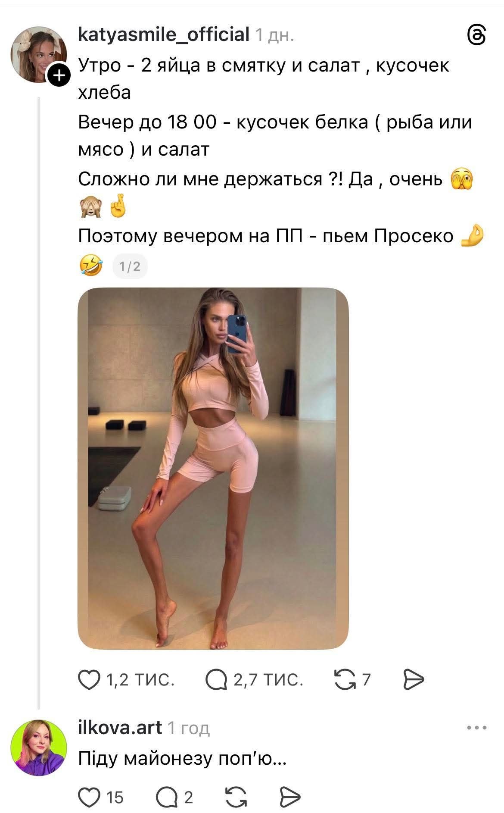Like the katyasmile_official post
This screenshot has height=813, width=504.
(x=89, y=680)
